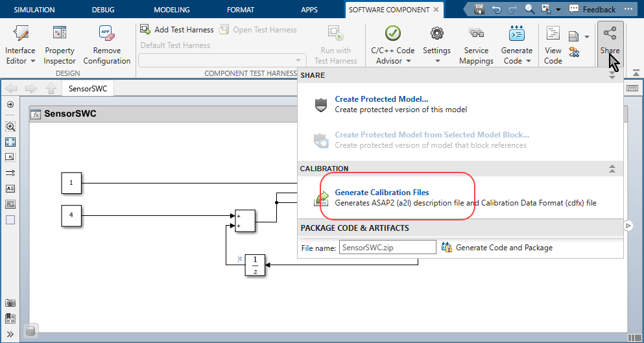Open report options dropdown arrow
Screen dimensions: 644x343
tap(586, 37)
